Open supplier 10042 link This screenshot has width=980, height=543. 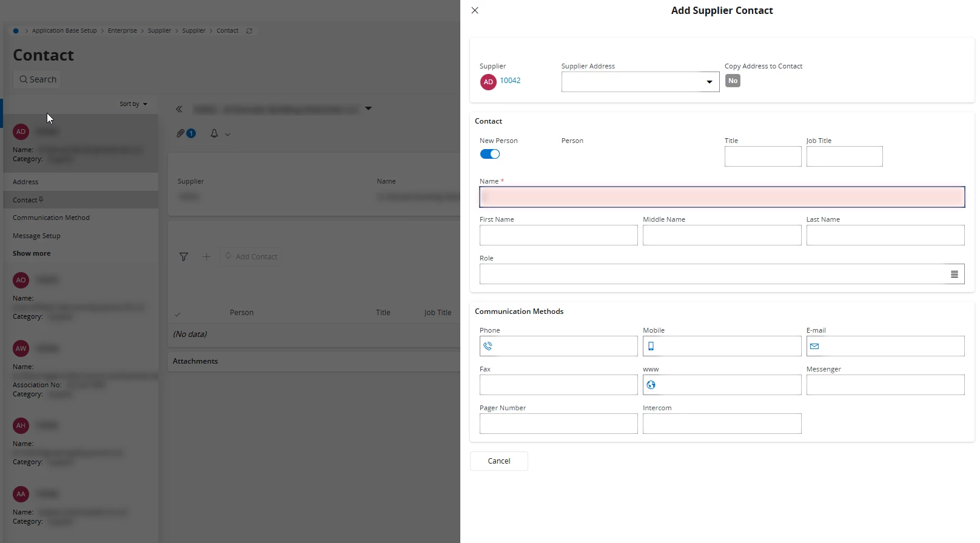click(x=510, y=81)
